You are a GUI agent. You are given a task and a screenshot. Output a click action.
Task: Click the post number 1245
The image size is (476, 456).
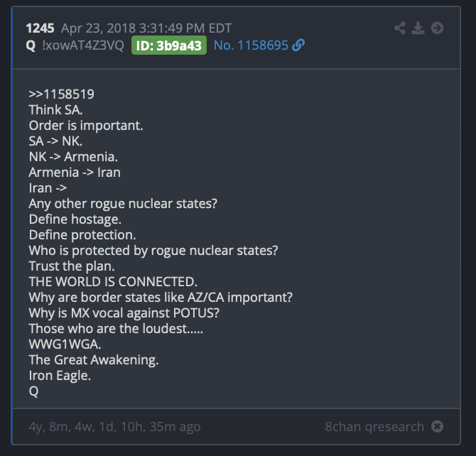click(40, 28)
